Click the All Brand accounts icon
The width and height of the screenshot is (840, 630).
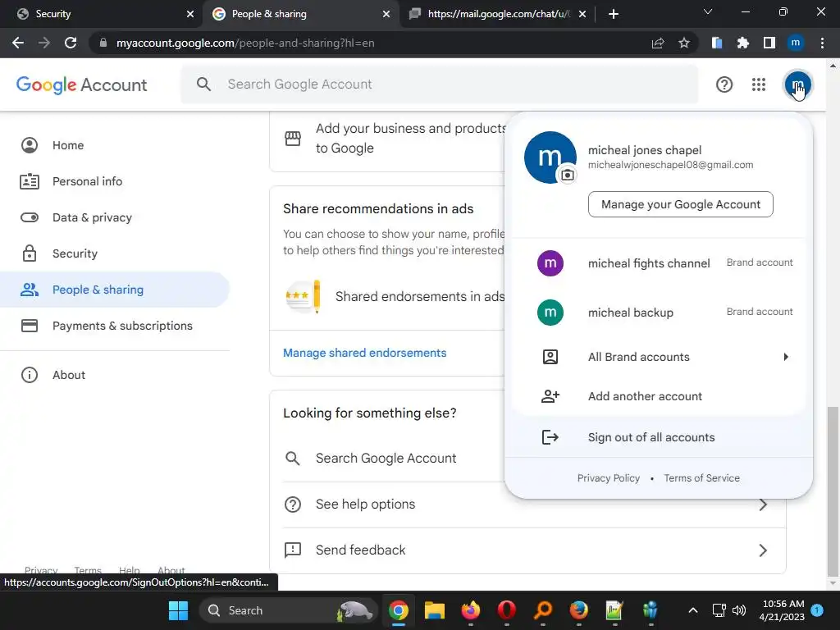[550, 357]
